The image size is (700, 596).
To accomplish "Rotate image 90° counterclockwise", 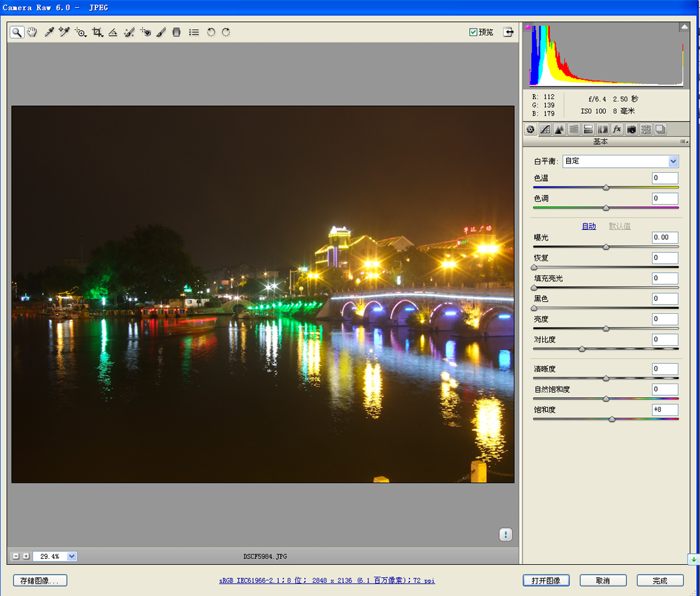I will click(x=211, y=32).
